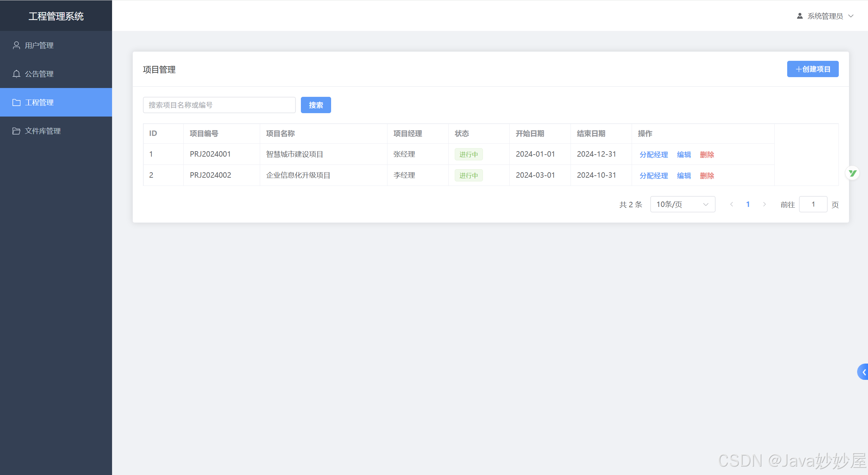Click the open-folder icon for 文件库管理
The height and width of the screenshot is (475, 868).
pos(16,131)
